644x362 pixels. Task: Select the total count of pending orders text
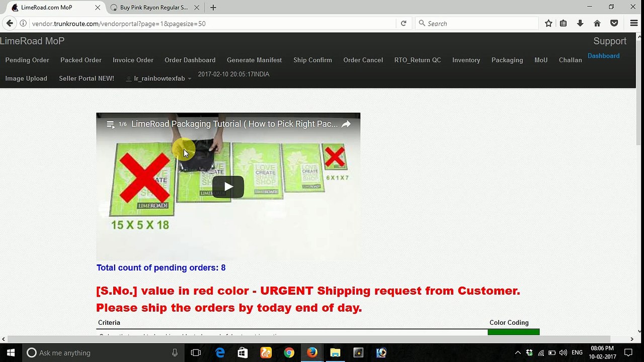[x=161, y=268]
